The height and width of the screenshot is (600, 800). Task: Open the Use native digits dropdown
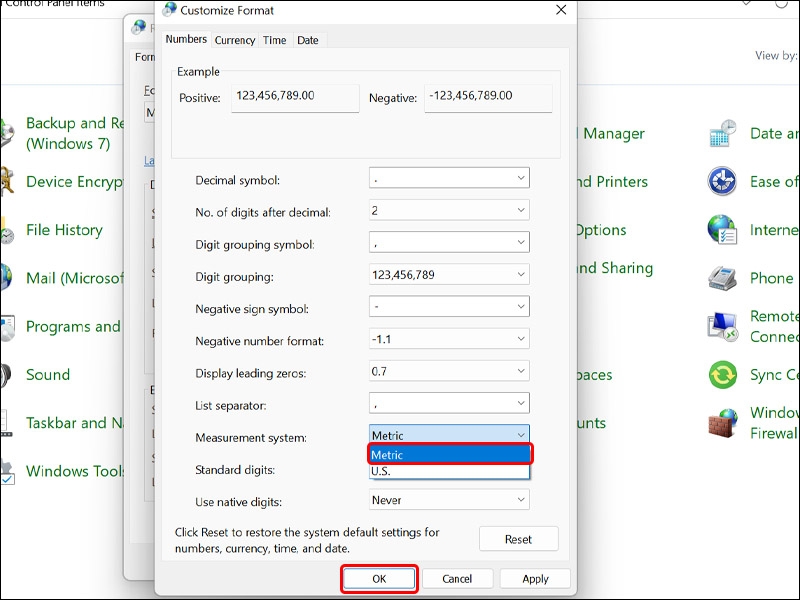click(449, 500)
